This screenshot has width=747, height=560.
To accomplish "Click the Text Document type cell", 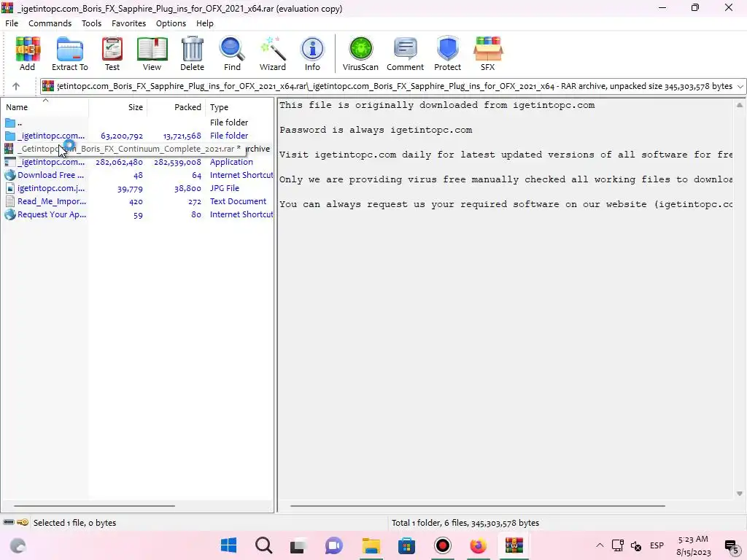I will (x=239, y=201).
